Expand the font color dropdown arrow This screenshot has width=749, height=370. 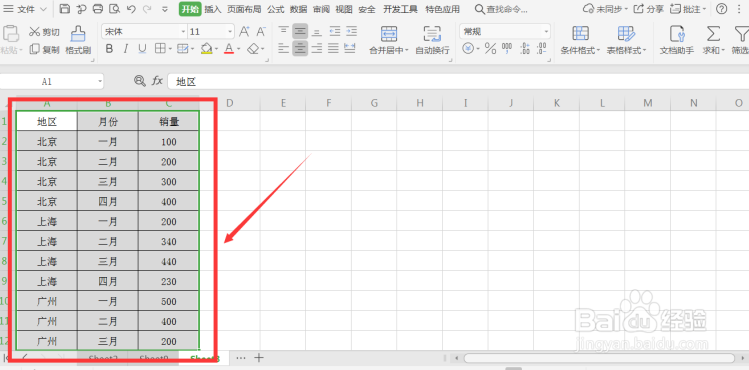click(x=238, y=49)
